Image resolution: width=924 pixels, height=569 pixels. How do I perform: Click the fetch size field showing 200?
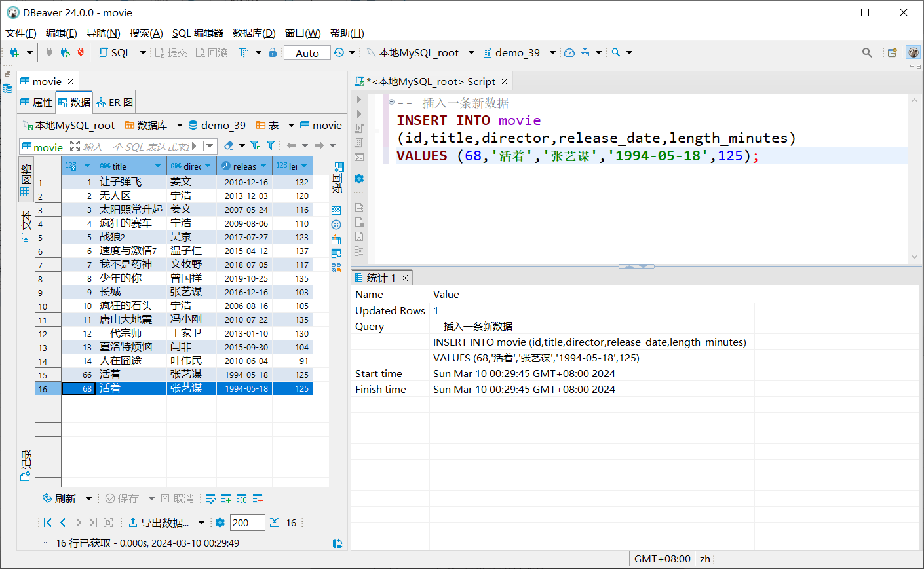tap(248, 523)
